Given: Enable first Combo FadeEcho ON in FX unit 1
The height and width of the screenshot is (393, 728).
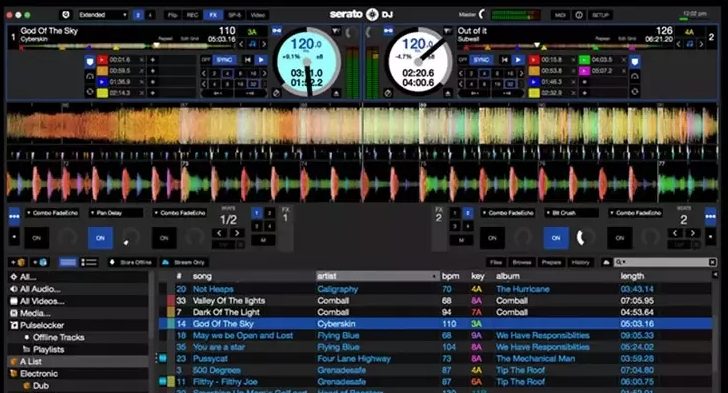Looking at the screenshot, I should [37, 238].
